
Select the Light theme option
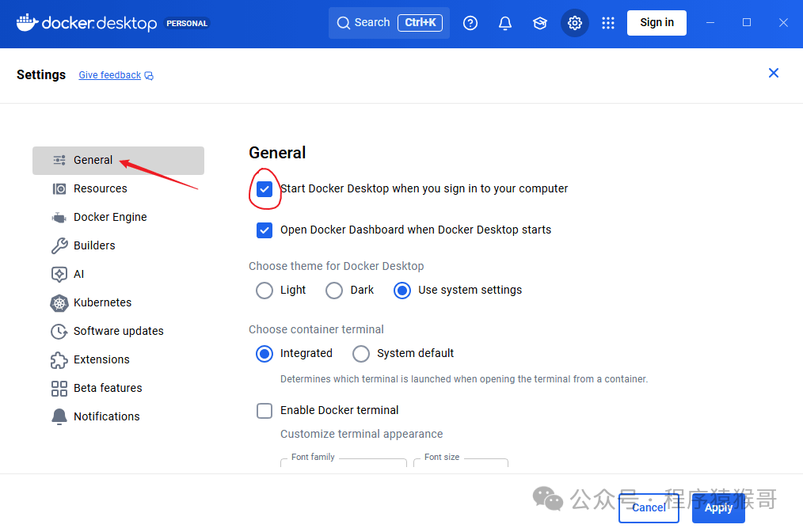pyautogui.click(x=264, y=291)
